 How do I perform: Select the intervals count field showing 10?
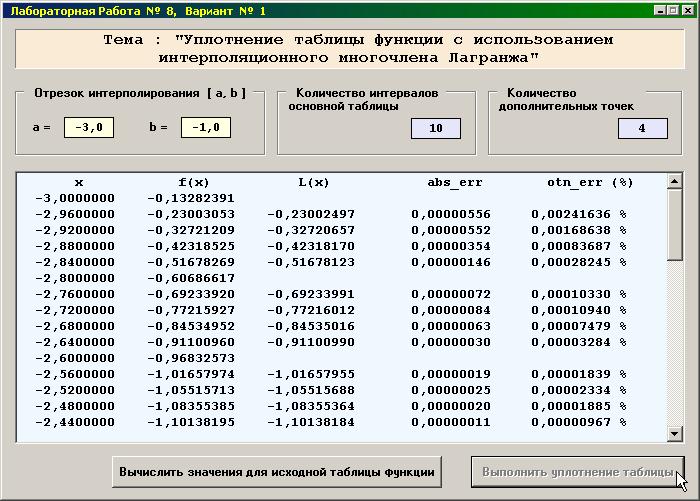[436, 129]
